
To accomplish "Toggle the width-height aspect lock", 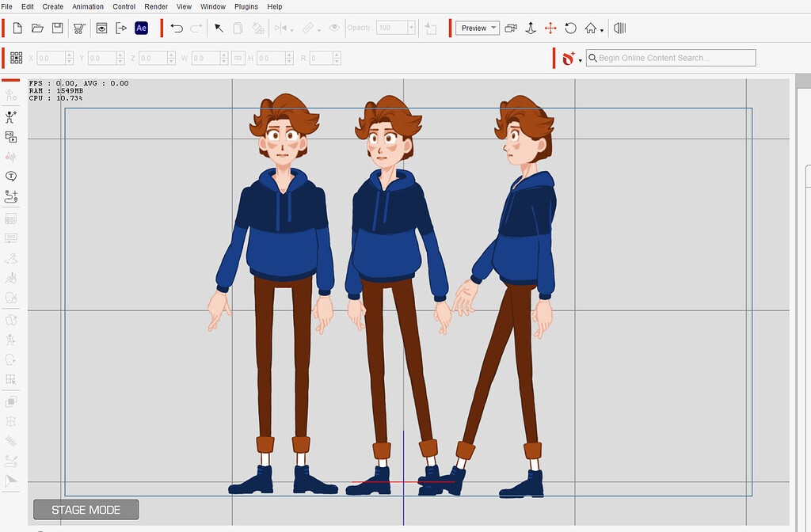I will [x=238, y=58].
